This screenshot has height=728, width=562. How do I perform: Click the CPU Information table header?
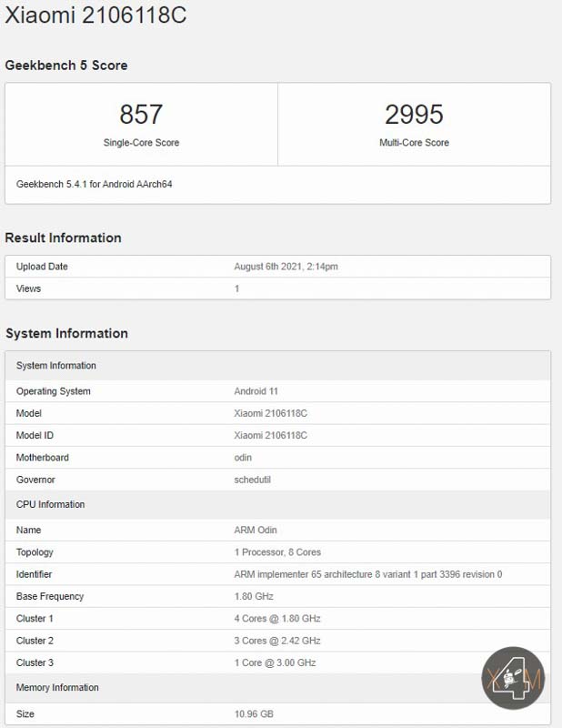tap(278, 505)
